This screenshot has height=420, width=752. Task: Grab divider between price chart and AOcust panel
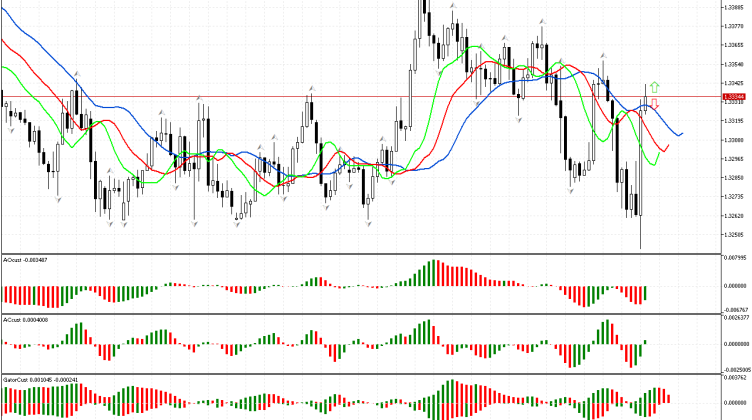[360, 253]
